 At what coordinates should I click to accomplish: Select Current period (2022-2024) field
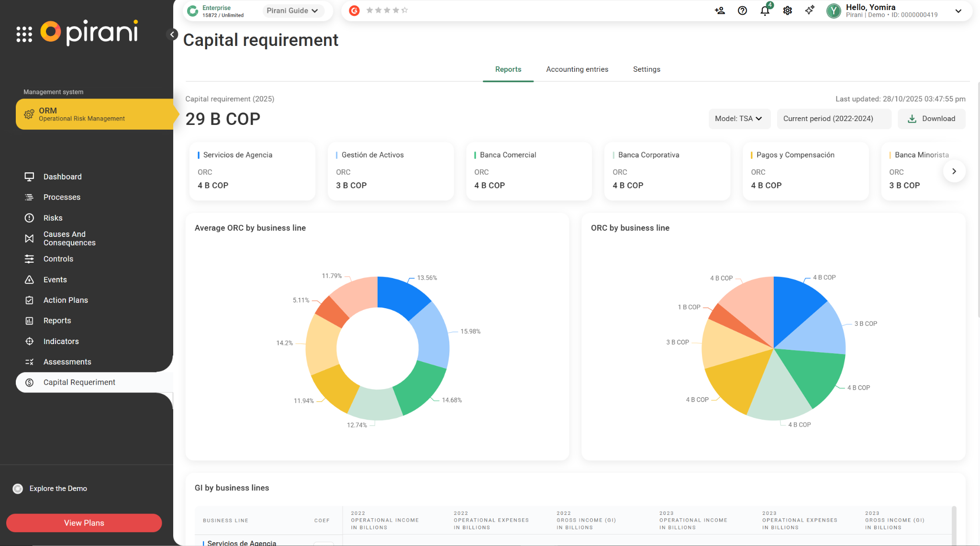(834, 119)
